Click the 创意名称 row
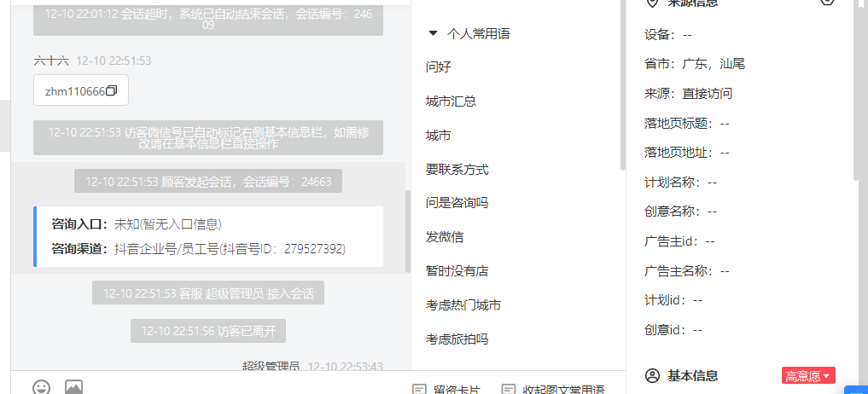The image size is (868, 394). (681, 211)
